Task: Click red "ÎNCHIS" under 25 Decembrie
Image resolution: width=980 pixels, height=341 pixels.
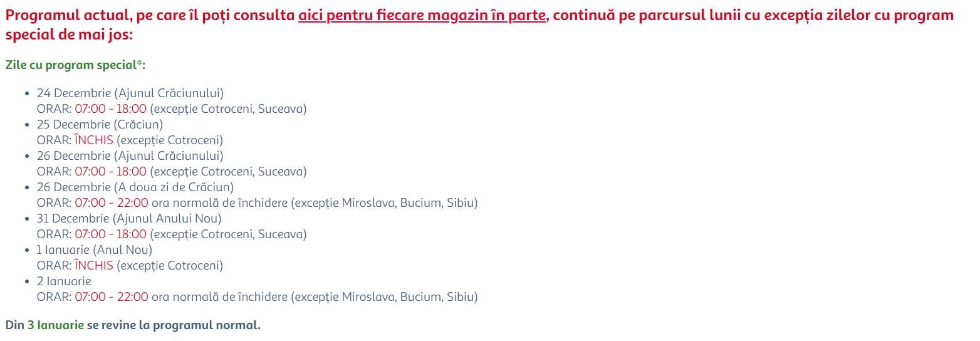Action: [x=94, y=140]
